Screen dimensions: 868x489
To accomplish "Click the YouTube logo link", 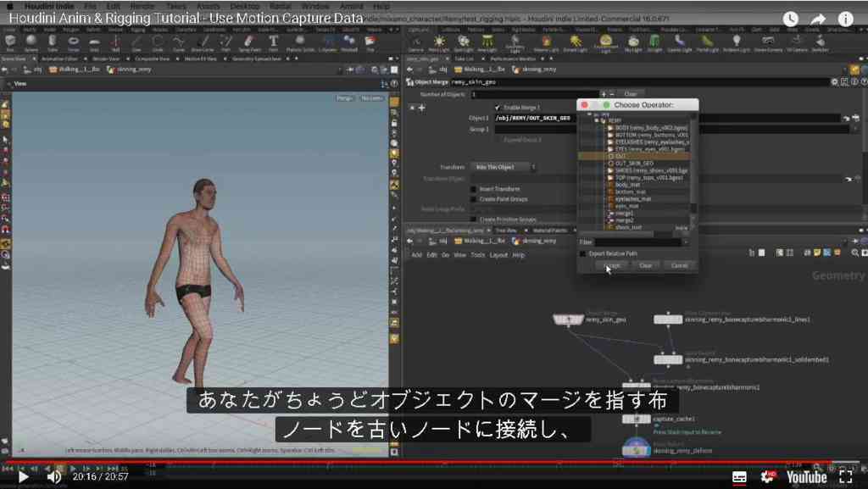I will pos(806,477).
